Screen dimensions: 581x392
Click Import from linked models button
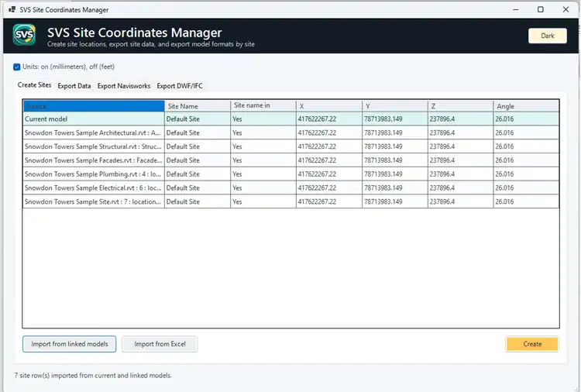pos(69,344)
